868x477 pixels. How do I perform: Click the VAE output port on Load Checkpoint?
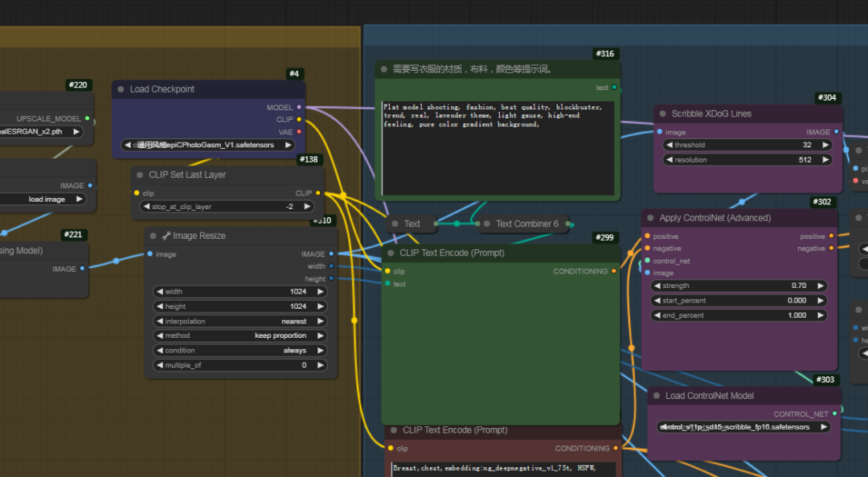tap(299, 132)
